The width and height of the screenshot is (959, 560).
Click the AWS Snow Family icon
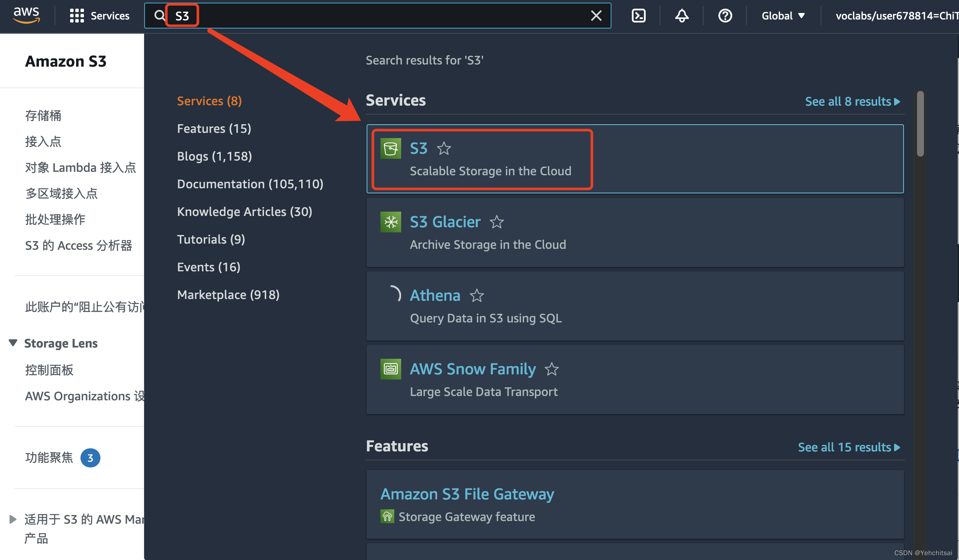391,369
